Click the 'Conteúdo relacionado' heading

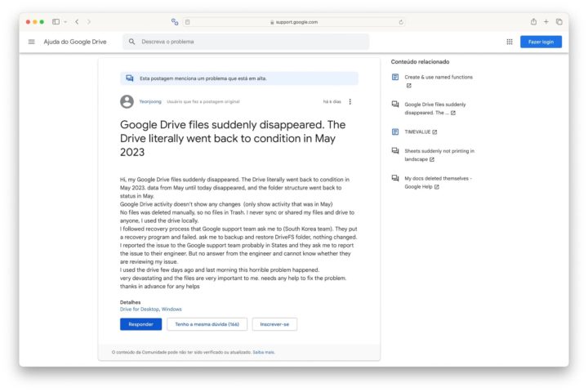tap(420, 61)
